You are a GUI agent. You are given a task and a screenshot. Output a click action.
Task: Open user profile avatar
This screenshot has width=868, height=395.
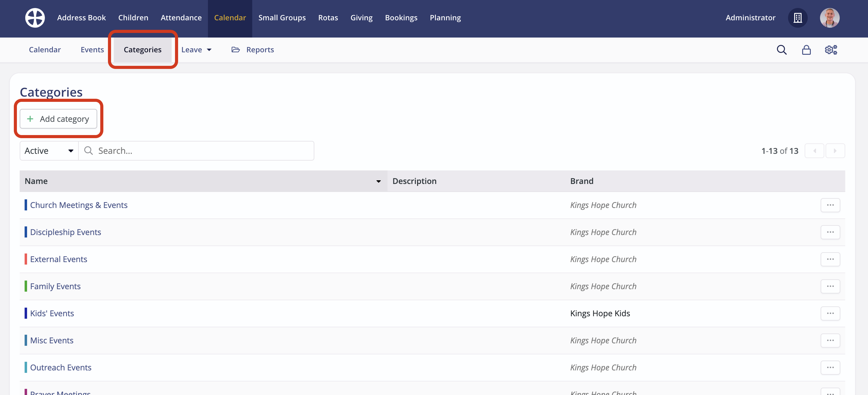tap(829, 18)
